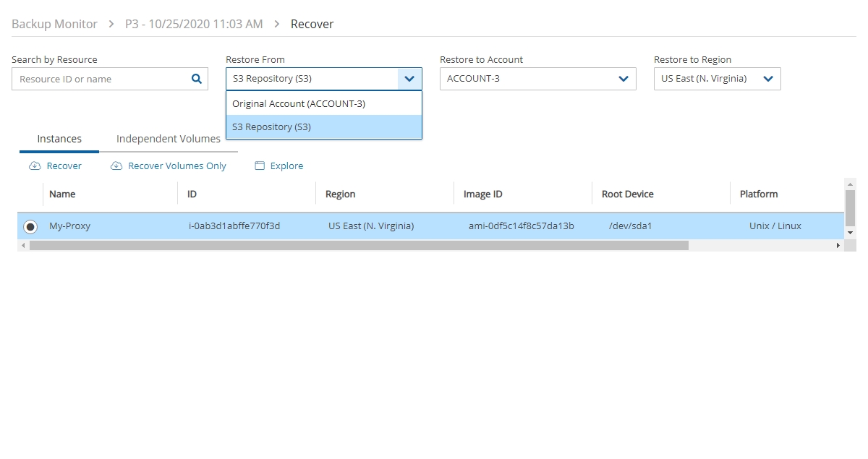Open P3 - 10/25/2020 breadcrumb link
The image size is (868, 459).
194,24
